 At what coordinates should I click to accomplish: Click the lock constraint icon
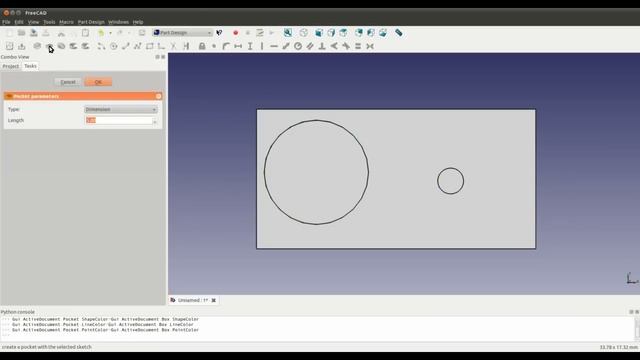pos(202,46)
